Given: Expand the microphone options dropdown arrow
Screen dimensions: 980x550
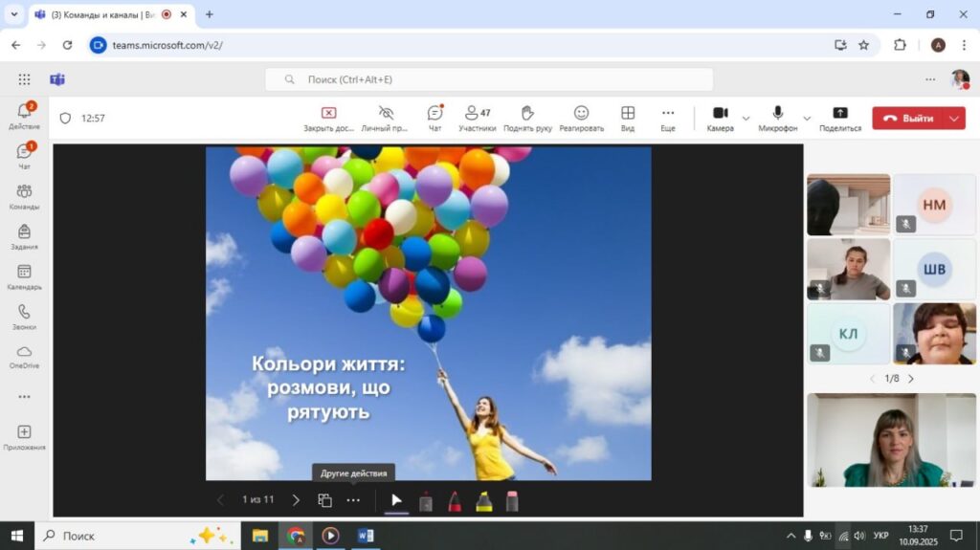Looking at the screenshot, I should [x=806, y=119].
